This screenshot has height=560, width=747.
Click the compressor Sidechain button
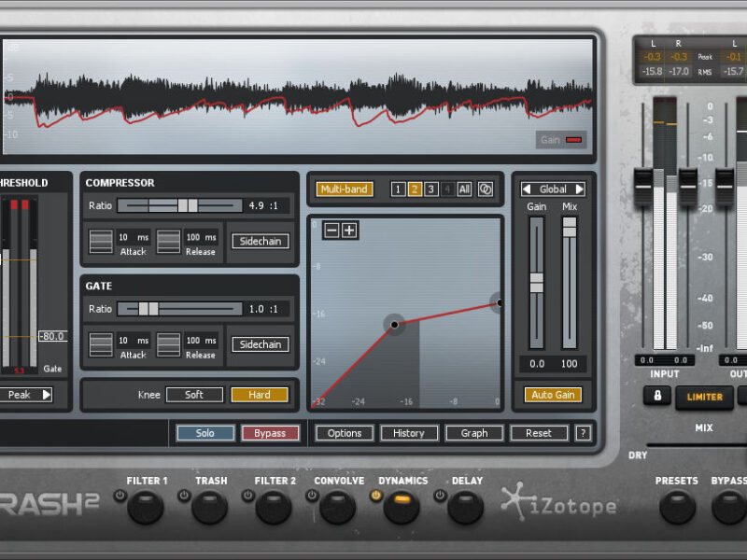[x=261, y=241]
